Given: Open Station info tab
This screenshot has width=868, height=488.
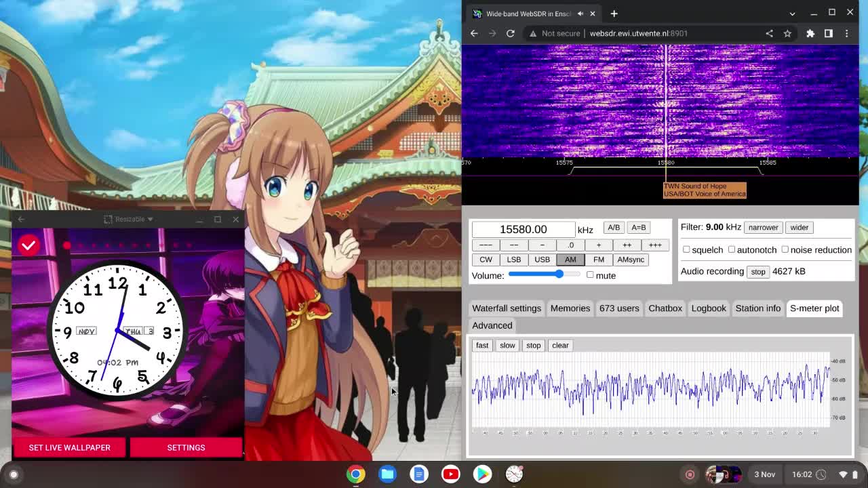Looking at the screenshot, I should (x=758, y=308).
